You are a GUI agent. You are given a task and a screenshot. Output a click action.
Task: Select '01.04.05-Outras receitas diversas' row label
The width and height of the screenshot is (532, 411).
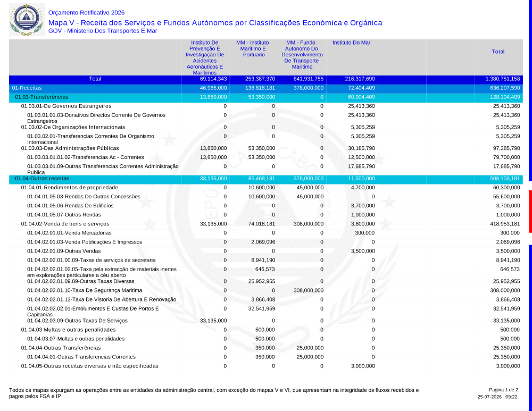(89, 366)
